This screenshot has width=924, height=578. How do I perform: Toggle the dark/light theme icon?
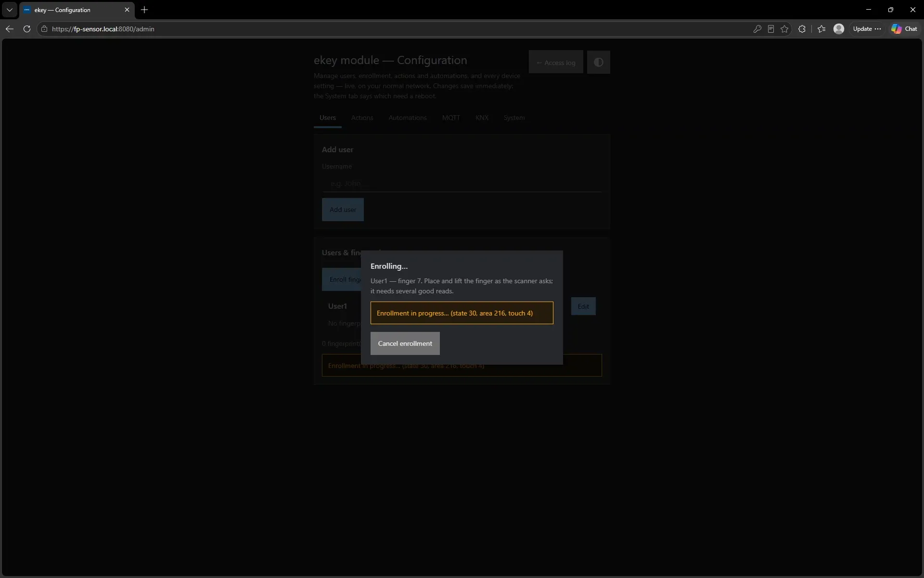pyautogui.click(x=598, y=62)
